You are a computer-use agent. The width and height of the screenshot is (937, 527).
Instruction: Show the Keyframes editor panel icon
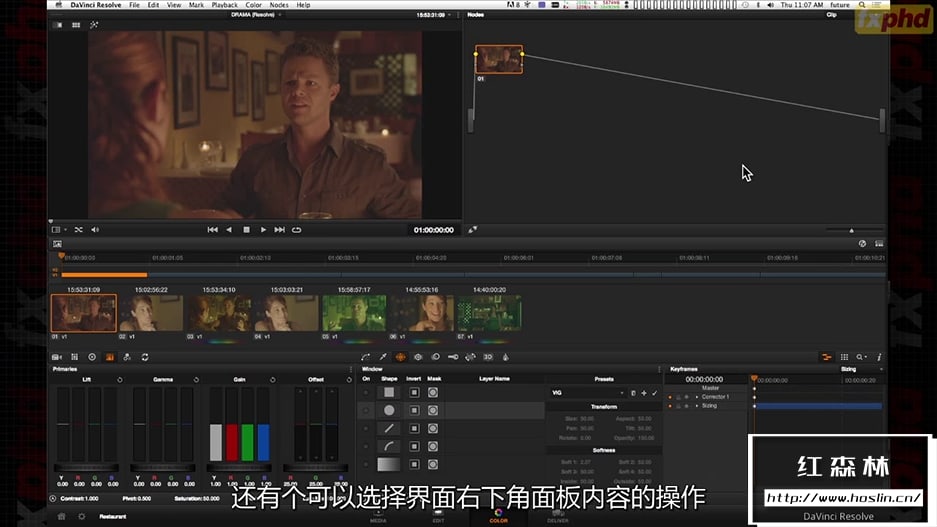tap(826, 357)
